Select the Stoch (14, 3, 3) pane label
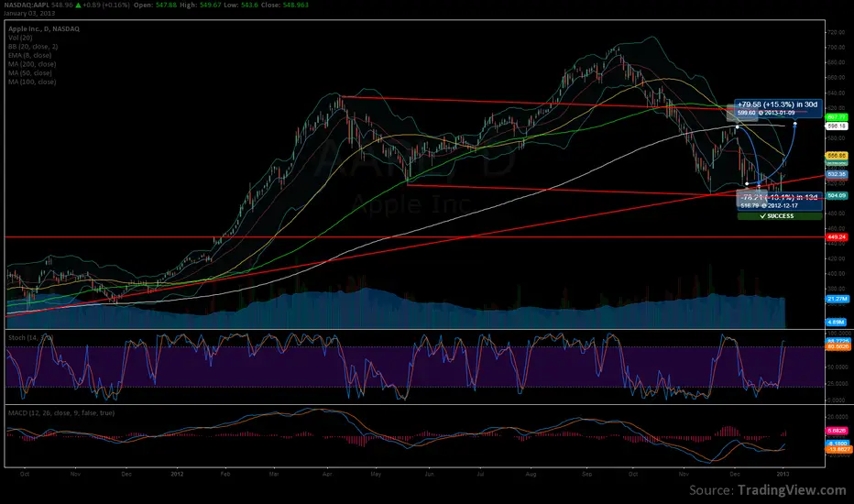854x504 pixels. point(30,338)
